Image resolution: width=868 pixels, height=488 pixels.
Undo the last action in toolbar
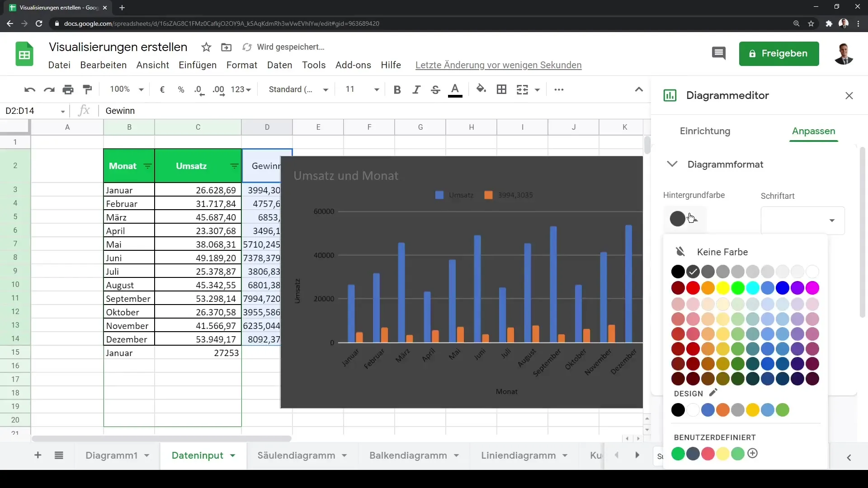pyautogui.click(x=30, y=89)
